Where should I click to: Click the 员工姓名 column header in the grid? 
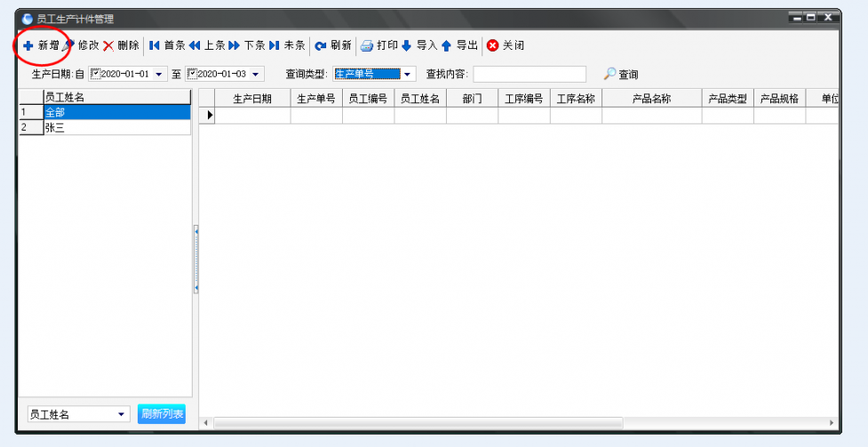point(420,99)
